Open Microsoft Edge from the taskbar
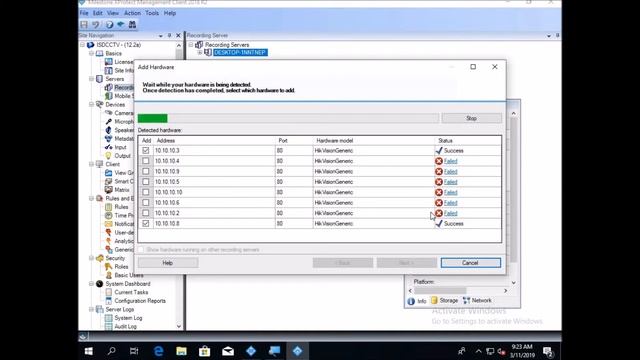The height and width of the screenshot is (360, 640). (x=158, y=351)
